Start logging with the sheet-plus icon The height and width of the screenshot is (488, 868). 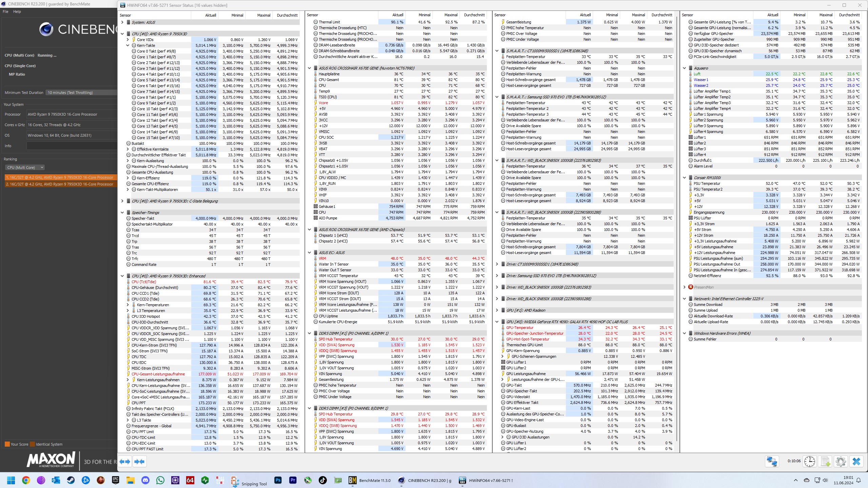point(825,462)
